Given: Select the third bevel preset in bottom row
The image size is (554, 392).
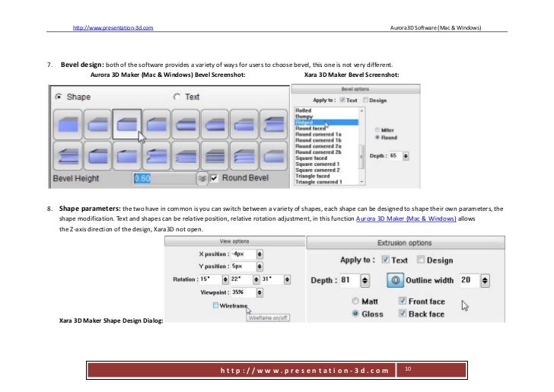Looking at the screenshot, I should point(127,156).
